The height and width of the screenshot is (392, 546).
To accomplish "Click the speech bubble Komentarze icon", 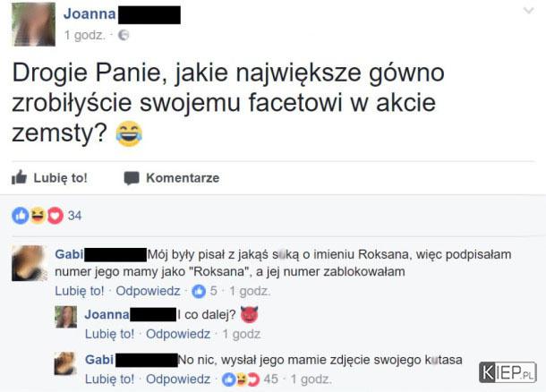I will pyautogui.click(x=132, y=178).
